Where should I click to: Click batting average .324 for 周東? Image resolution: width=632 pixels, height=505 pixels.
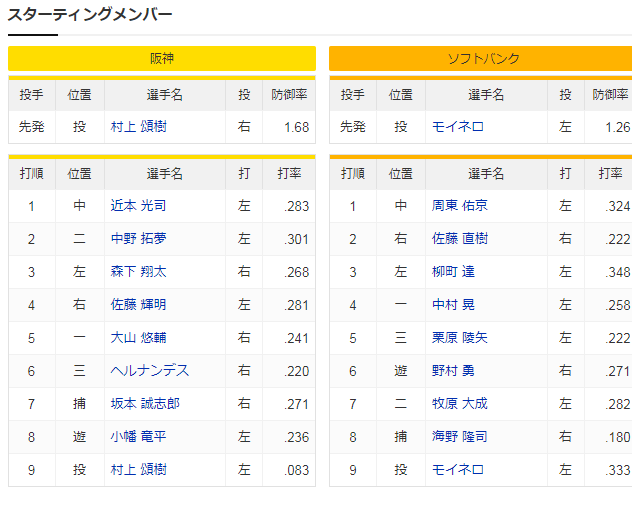[x=618, y=206]
